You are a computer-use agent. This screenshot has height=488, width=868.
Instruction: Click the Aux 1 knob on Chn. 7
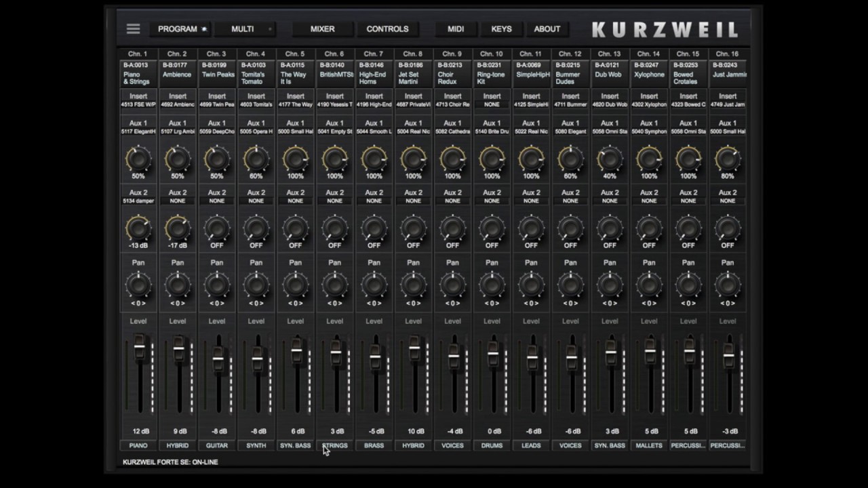point(374,159)
